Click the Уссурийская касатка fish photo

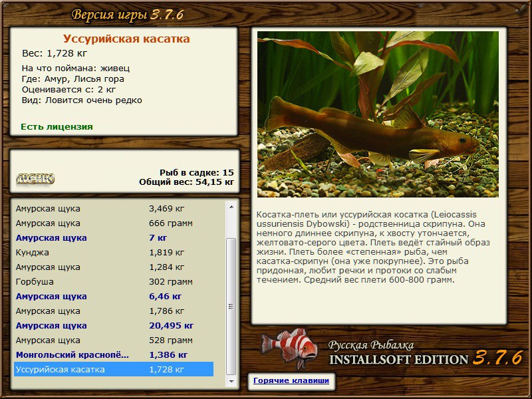coord(378,114)
